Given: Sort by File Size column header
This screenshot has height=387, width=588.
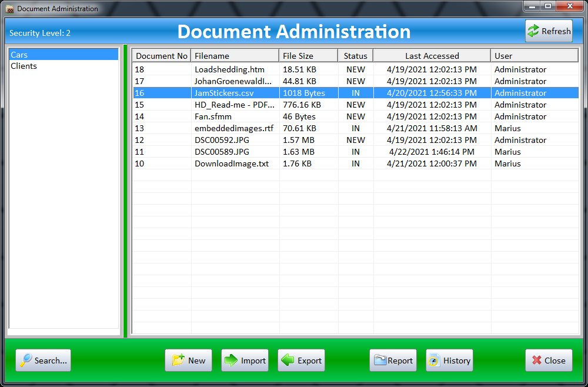Looking at the screenshot, I should tap(308, 56).
